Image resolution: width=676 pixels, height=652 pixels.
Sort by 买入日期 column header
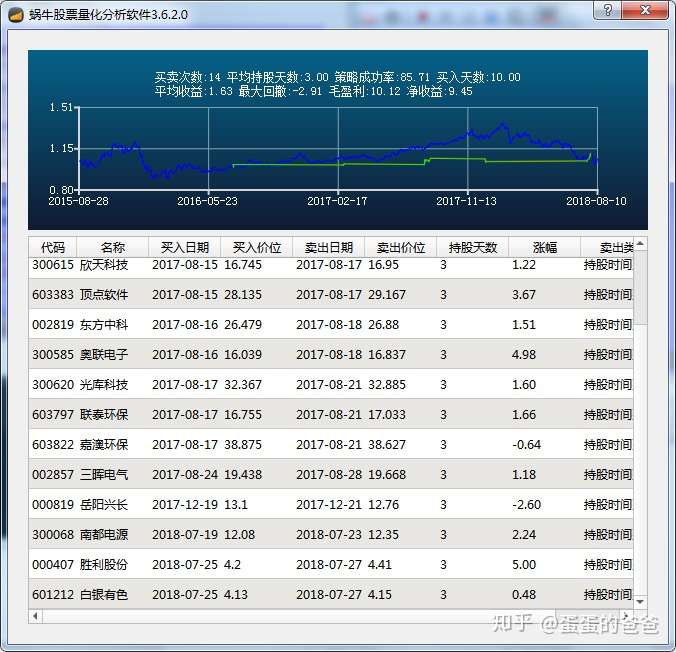tap(185, 247)
